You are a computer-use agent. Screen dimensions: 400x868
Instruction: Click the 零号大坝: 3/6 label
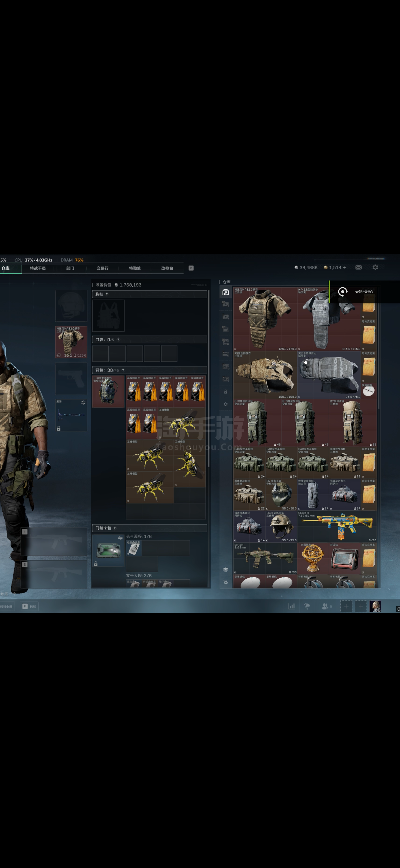coord(139,576)
